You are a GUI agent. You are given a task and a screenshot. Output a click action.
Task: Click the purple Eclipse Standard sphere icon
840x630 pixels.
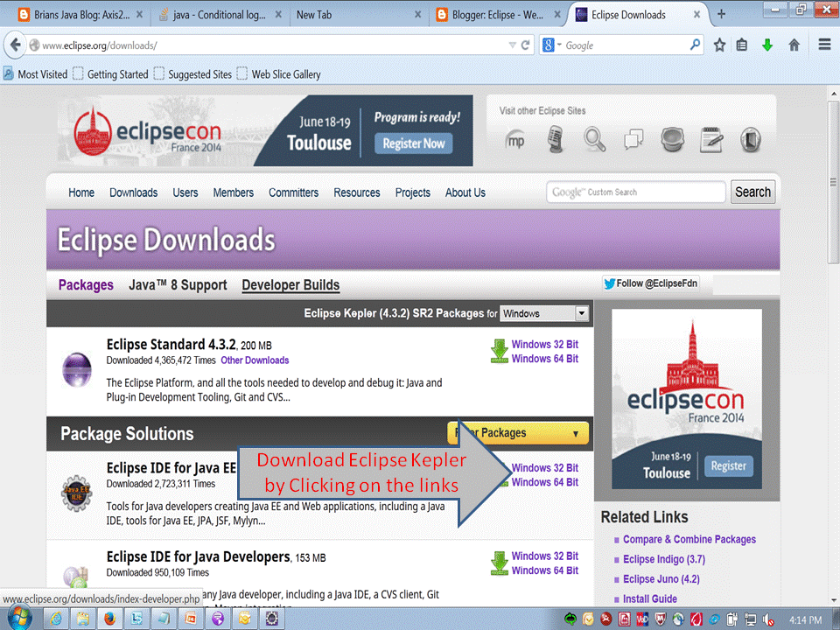[x=78, y=370]
